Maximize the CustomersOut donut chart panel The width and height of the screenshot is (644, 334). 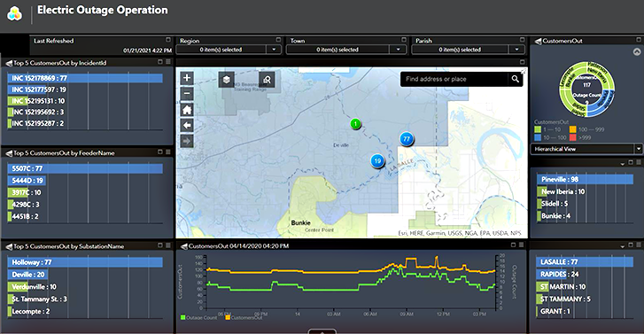click(x=639, y=40)
